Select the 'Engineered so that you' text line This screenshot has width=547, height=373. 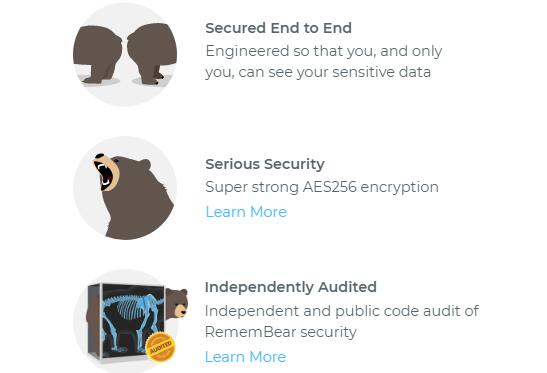click(324, 51)
